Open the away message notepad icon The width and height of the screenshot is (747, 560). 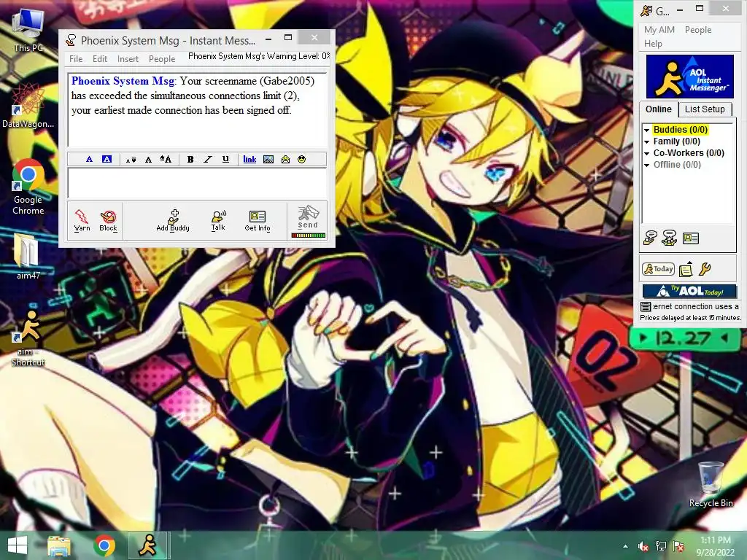pyautogui.click(x=686, y=269)
